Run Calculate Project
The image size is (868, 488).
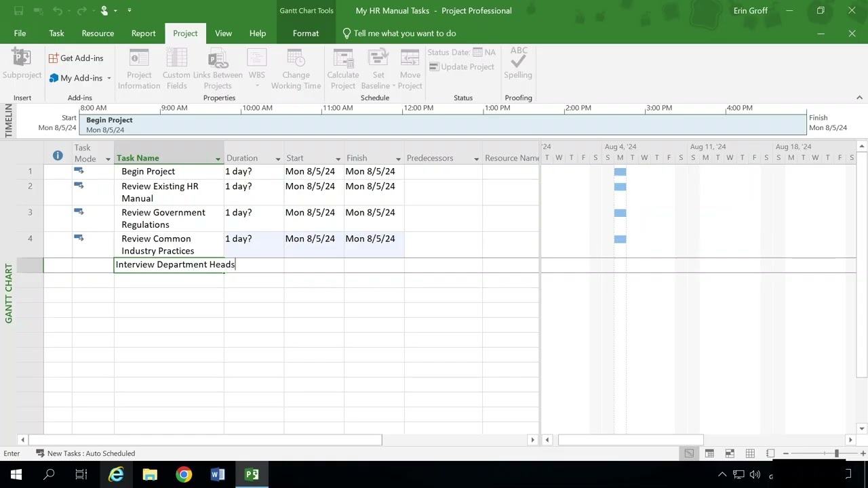coord(343,69)
